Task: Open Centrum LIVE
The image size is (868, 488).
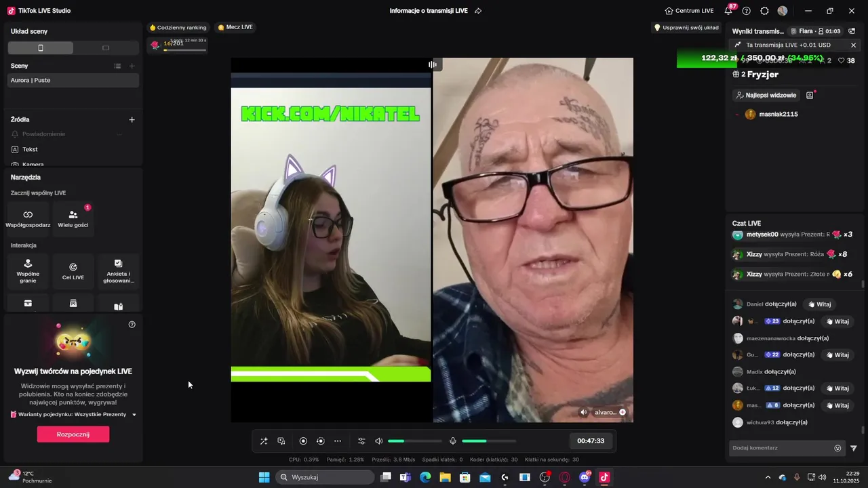Action: [x=689, y=11]
